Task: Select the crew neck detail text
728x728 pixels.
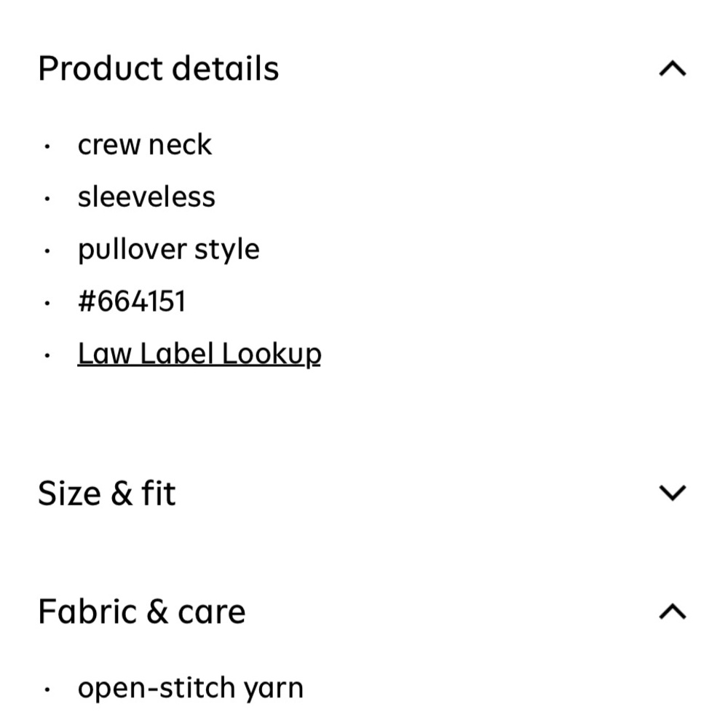Action: [x=144, y=145]
